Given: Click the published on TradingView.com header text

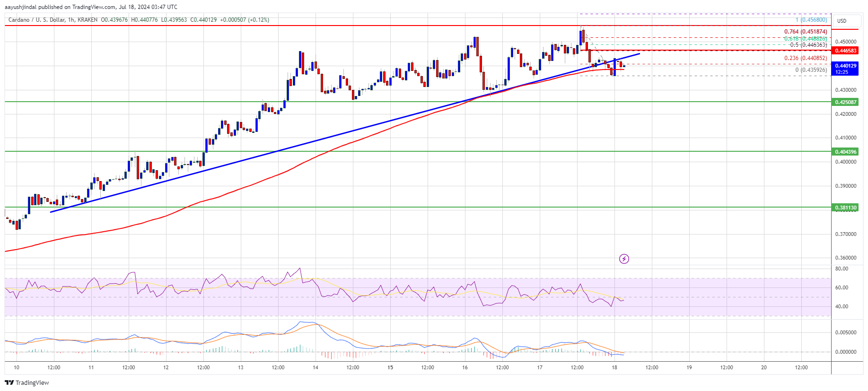Looking at the screenshot, I should point(91,7).
